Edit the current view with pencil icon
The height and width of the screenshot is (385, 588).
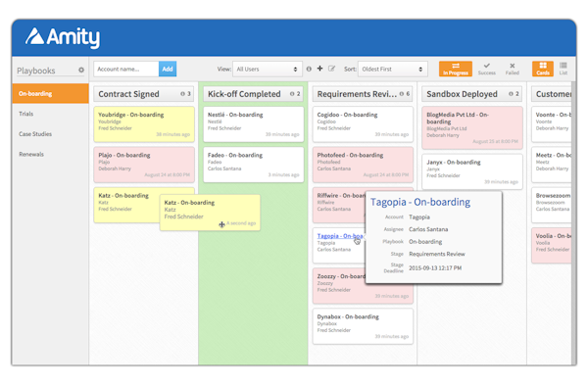point(331,69)
